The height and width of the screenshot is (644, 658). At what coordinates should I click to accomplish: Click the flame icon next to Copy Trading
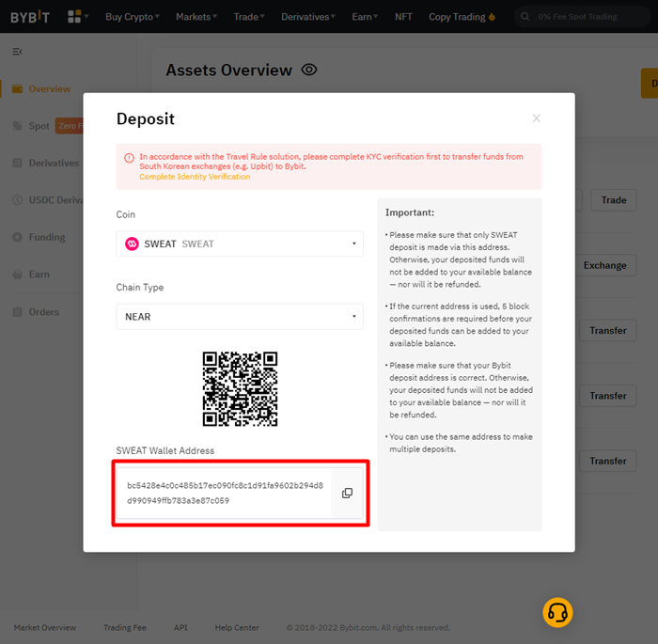click(492, 17)
